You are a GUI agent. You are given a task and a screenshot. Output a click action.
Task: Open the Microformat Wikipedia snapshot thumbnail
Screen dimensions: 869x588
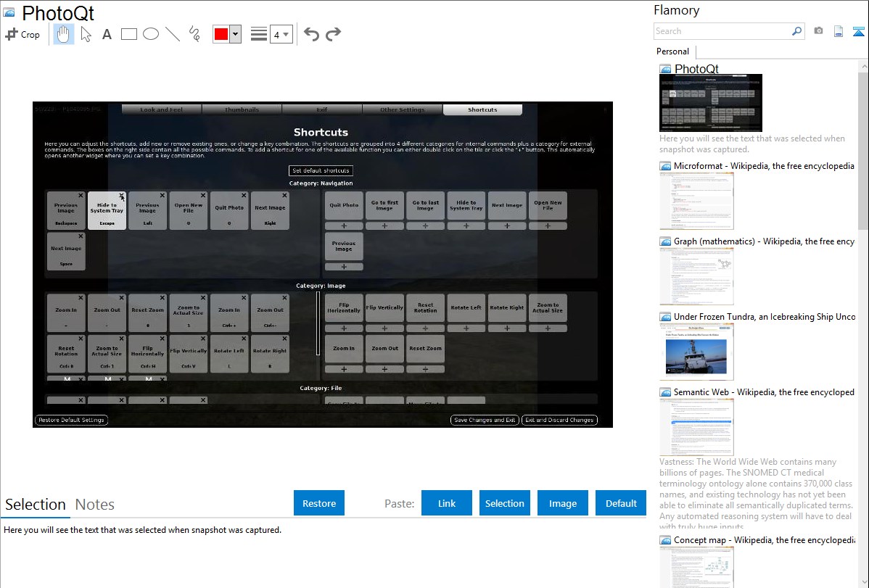(x=696, y=201)
